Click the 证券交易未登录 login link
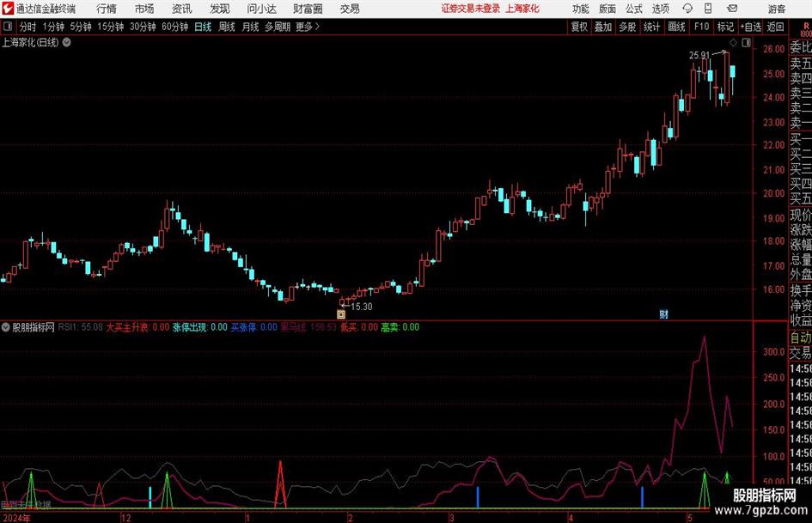 click(471, 9)
